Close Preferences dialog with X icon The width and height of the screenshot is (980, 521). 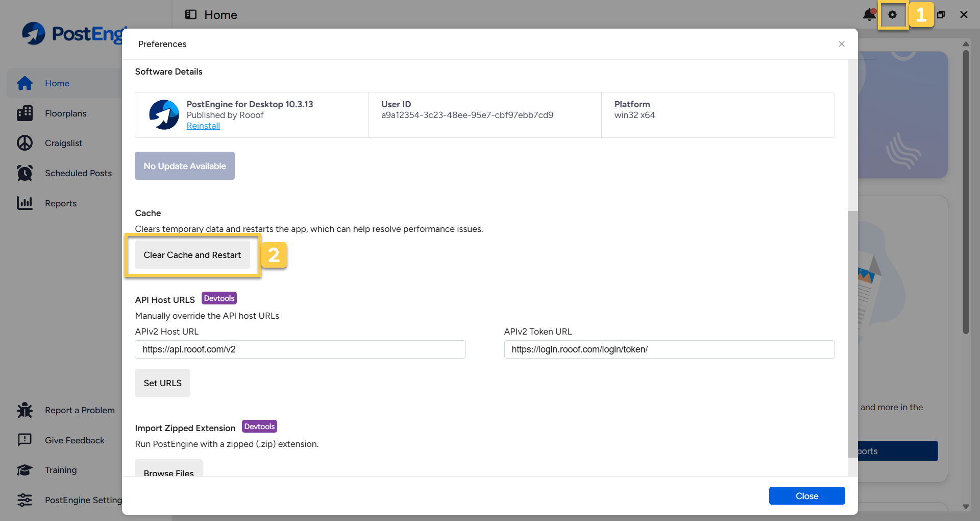pos(842,44)
